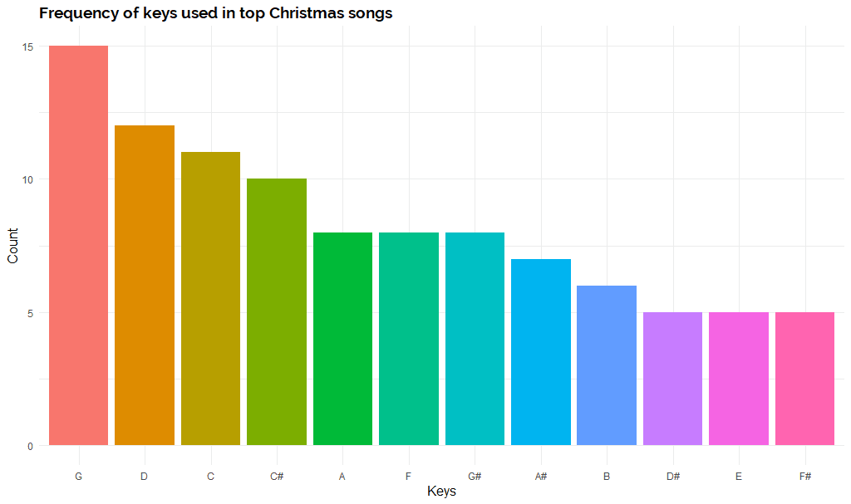Click the "Count" y-axis title
851x504 pixels.
12,247
